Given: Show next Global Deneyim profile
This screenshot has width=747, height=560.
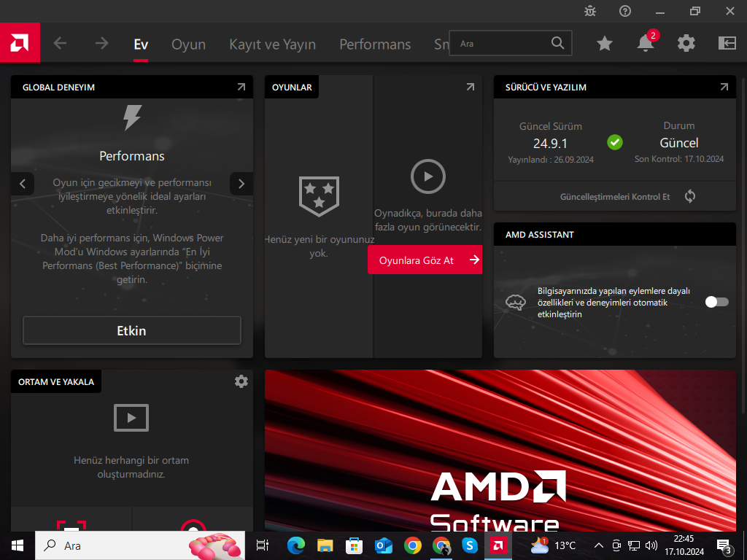Looking at the screenshot, I should coord(241,184).
